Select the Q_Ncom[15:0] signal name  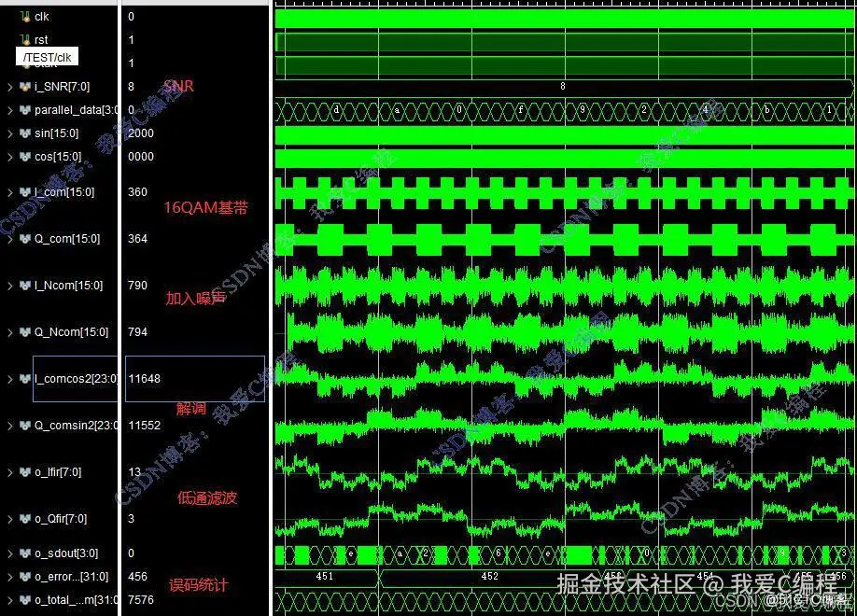pyautogui.click(x=71, y=332)
